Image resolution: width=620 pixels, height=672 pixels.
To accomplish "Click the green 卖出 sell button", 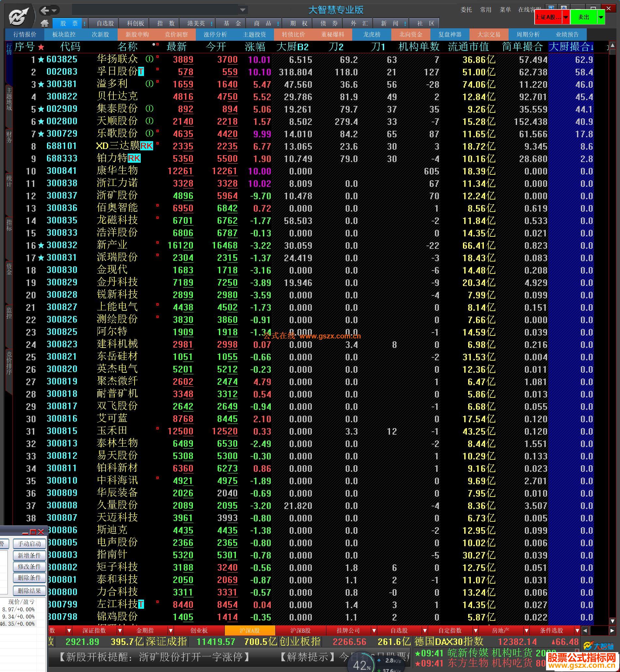I will coord(584,17).
